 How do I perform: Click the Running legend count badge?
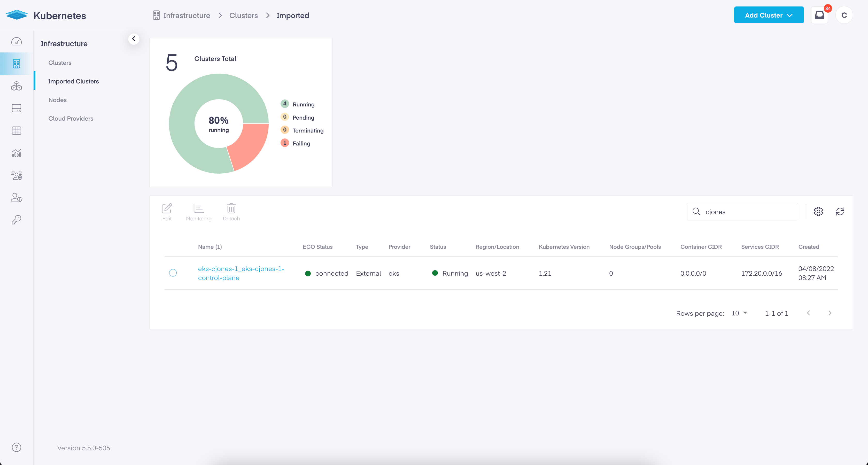tap(285, 104)
